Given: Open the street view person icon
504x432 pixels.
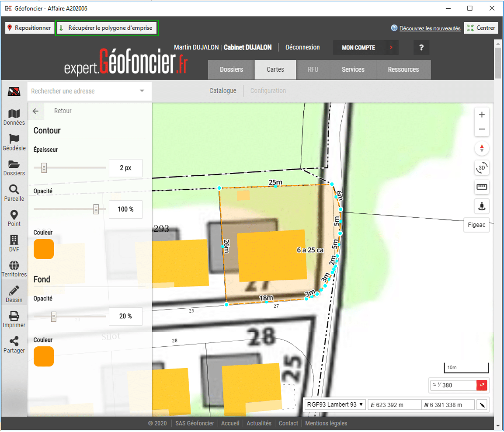Looking at the screenshot, I should tap(482, 206).
